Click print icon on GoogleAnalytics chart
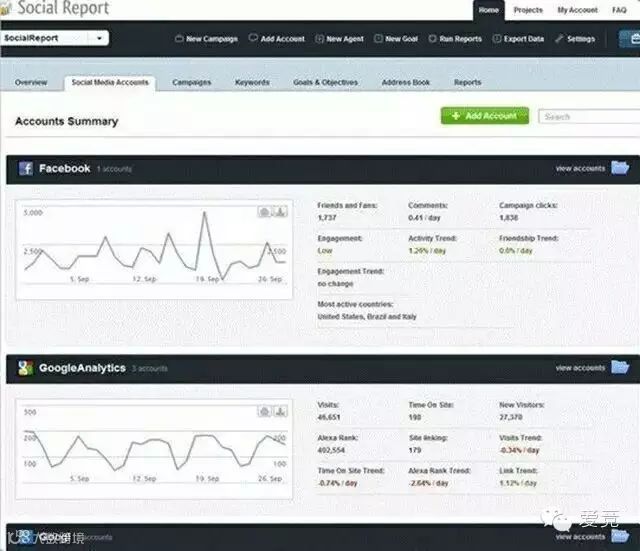Image resolution: width=640 pixels, height=551 pixels. (264, 411)
